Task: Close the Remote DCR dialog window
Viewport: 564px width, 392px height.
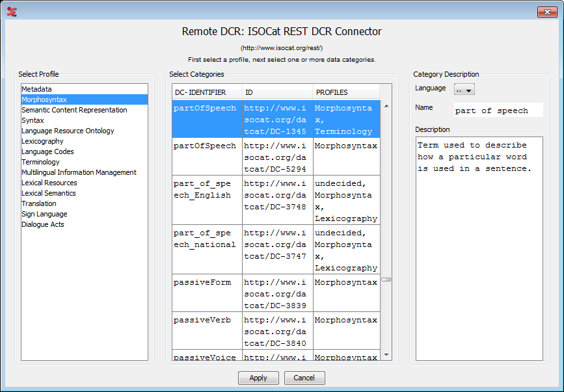Action: [547, 12]
